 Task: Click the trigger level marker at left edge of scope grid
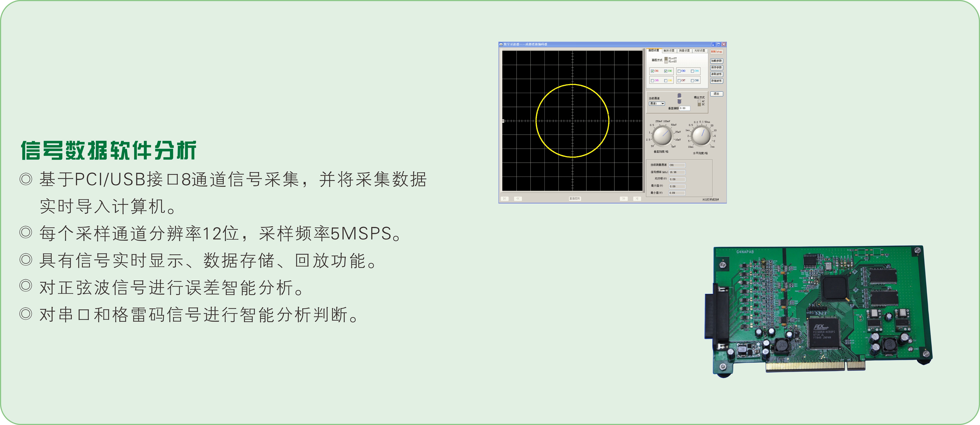coord(503,121)
